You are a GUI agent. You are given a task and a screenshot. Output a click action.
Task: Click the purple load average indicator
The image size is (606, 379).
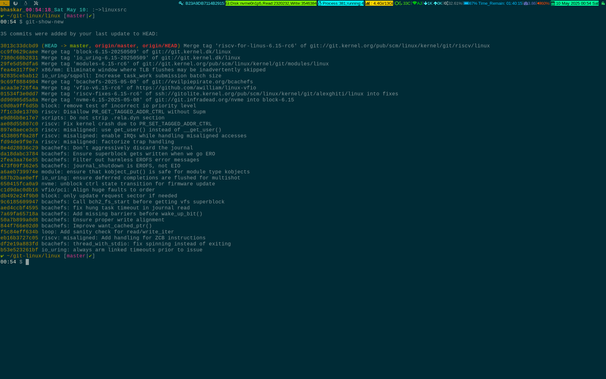tap(529, 3)
